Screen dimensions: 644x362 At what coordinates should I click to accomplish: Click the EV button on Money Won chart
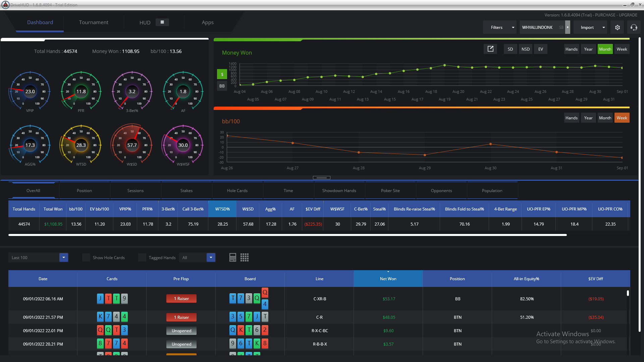540,49
